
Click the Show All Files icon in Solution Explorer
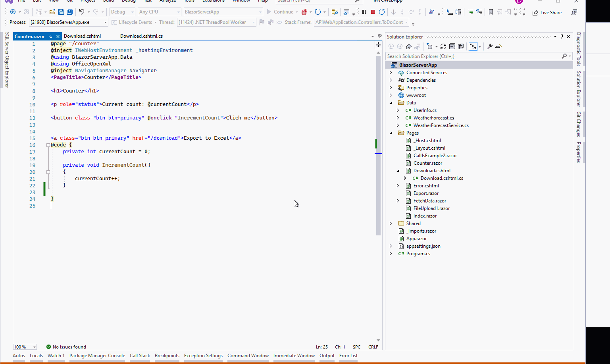tap(461, 46)
